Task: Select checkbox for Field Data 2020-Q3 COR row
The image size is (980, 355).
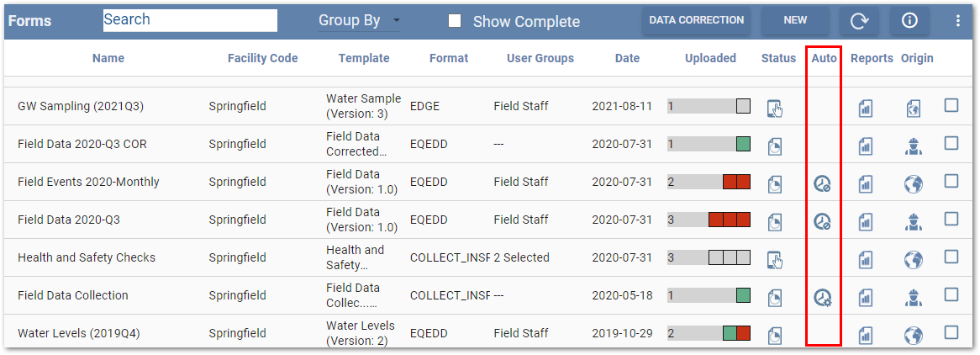Action: (x=951, y=143)
